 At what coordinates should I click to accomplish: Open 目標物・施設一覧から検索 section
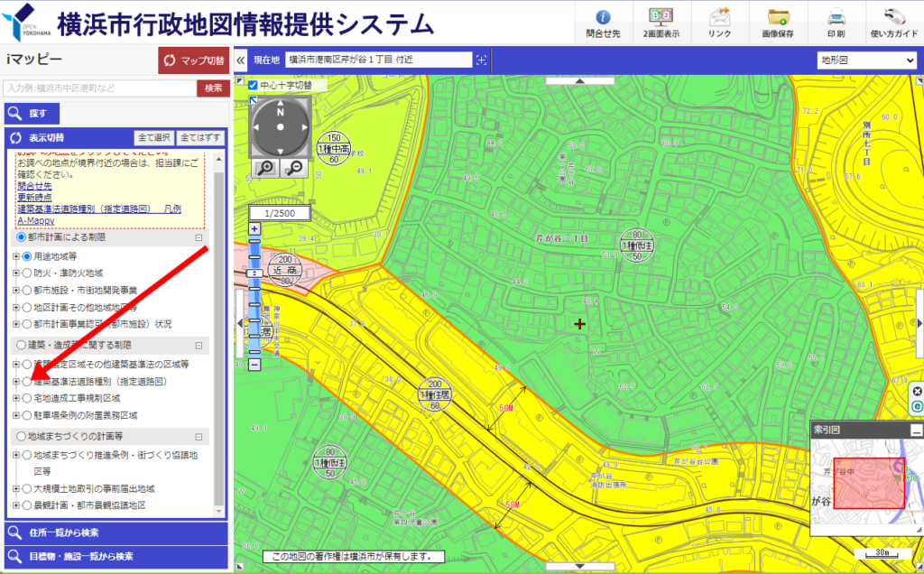pos(116,556)
